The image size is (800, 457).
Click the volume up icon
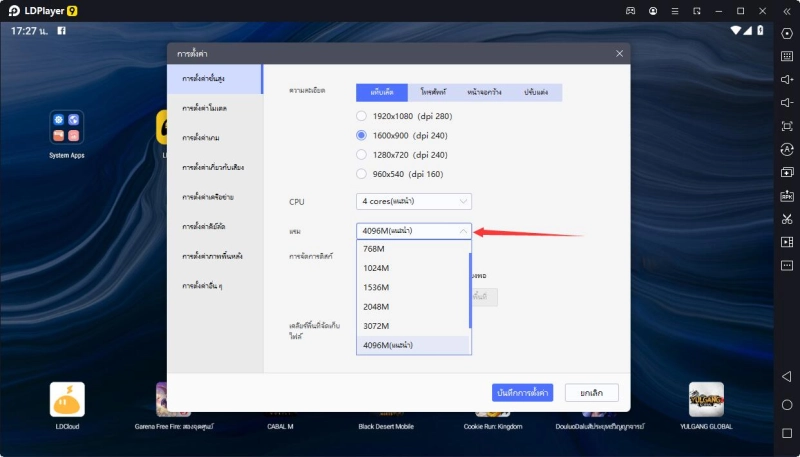click(x=787, y=80)
